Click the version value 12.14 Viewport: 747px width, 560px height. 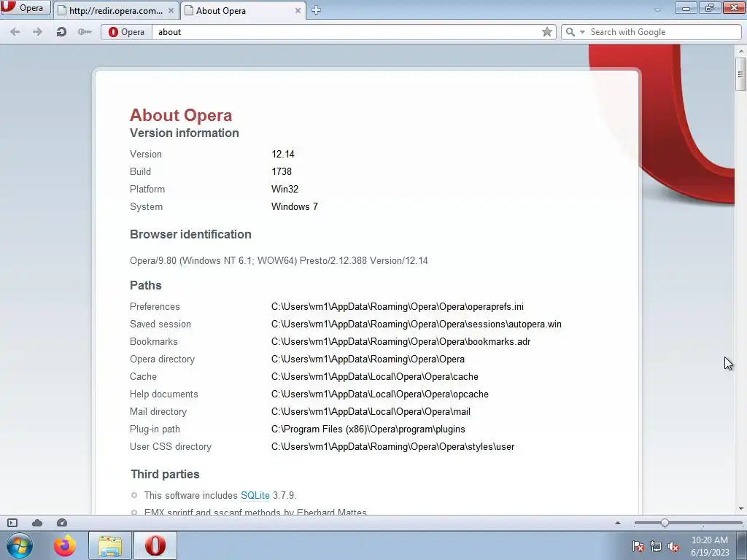(283, 154)
